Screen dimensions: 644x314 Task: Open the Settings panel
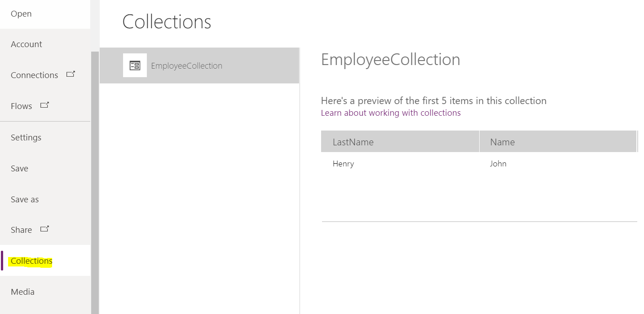(26, 137)
